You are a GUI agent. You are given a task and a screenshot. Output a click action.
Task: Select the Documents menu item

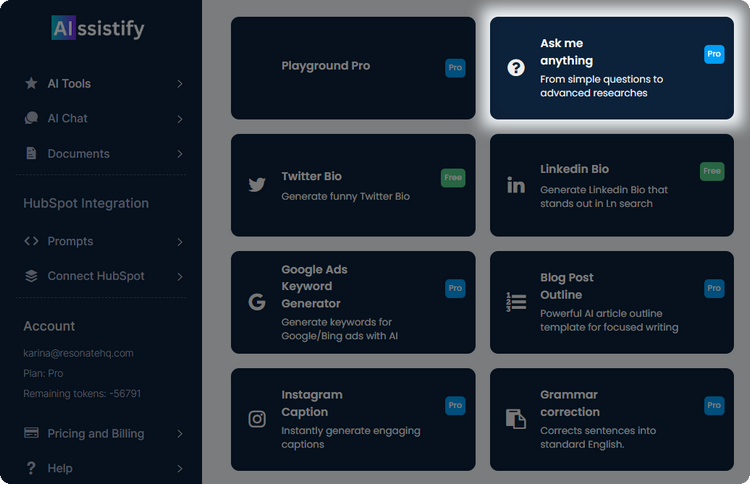click(x=78, y=154)
